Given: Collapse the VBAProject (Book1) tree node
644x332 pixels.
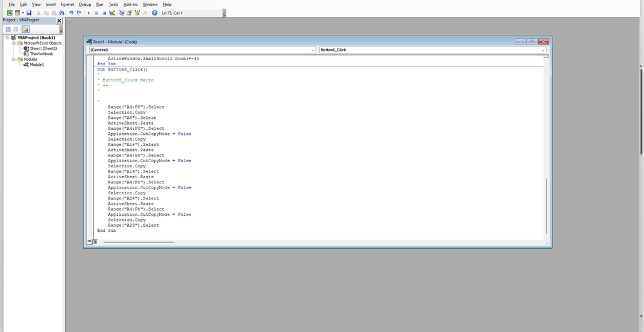Looking at the screenshot, I should [x=7, y=38].
